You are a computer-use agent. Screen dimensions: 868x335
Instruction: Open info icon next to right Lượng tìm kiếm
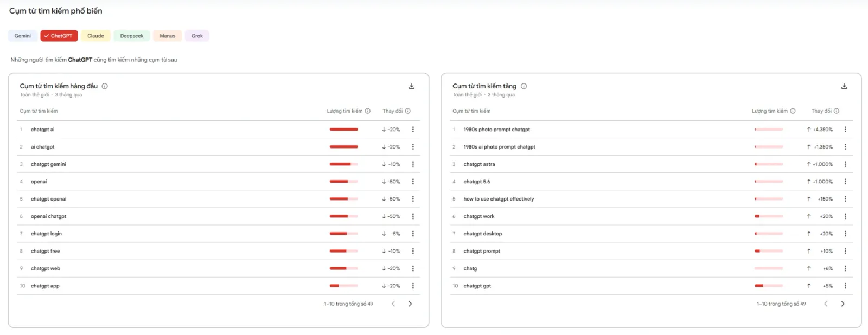coord(793,111)
